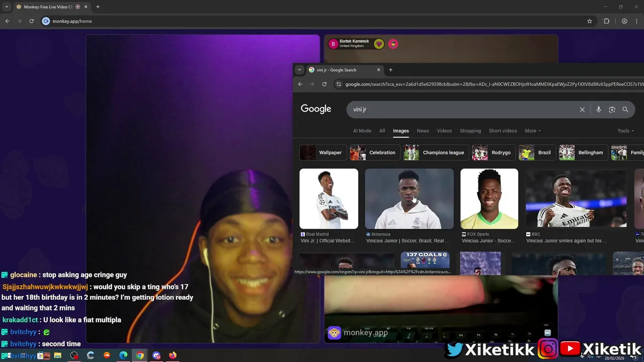Open File Explorer from the taskbar
644x362 pixels.
click(58, 355)
